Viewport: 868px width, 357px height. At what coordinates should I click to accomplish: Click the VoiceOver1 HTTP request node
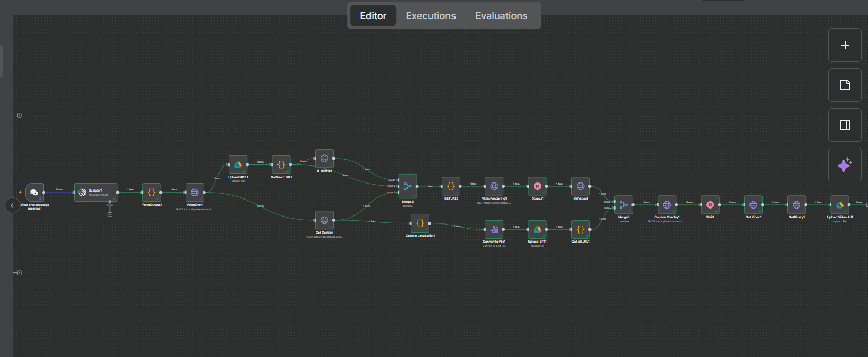pos(195,192)
